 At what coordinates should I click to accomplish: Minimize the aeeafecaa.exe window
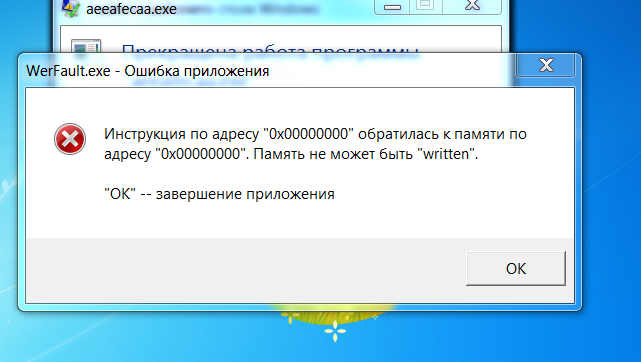(x=392, y=7)
